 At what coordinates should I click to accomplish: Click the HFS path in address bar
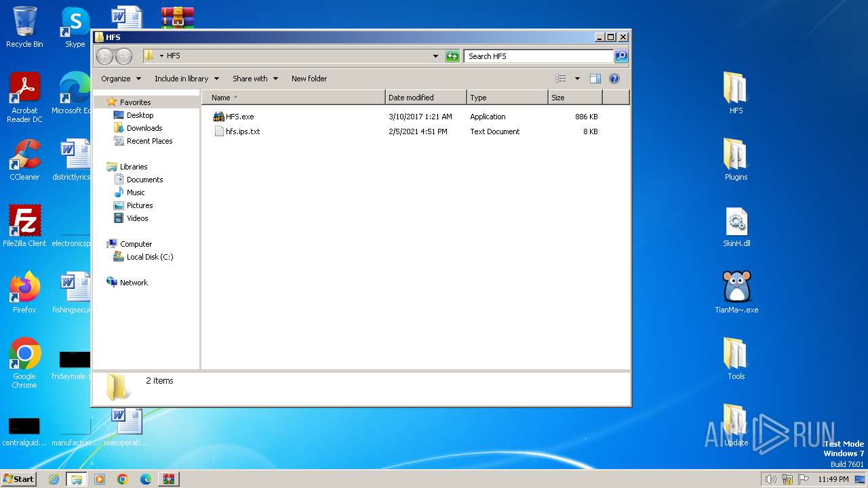[x=174, y=56]
